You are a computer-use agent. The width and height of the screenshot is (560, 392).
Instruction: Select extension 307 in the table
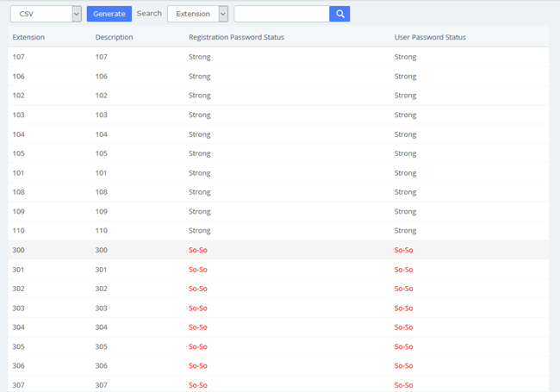19,385
